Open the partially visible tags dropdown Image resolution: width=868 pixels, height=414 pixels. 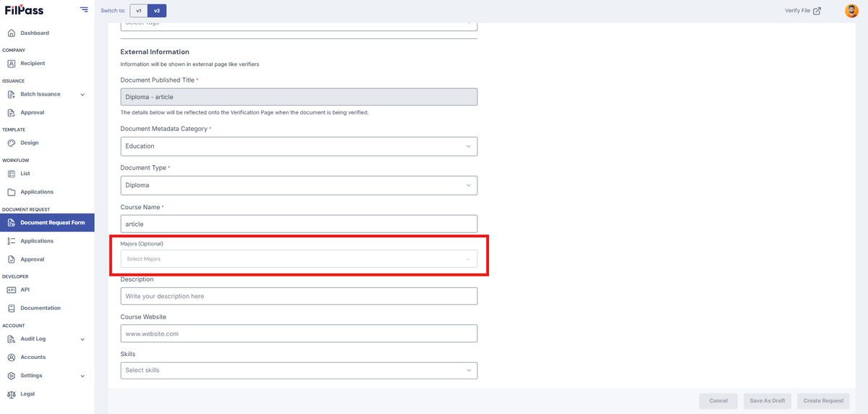[x=299, y=25]
